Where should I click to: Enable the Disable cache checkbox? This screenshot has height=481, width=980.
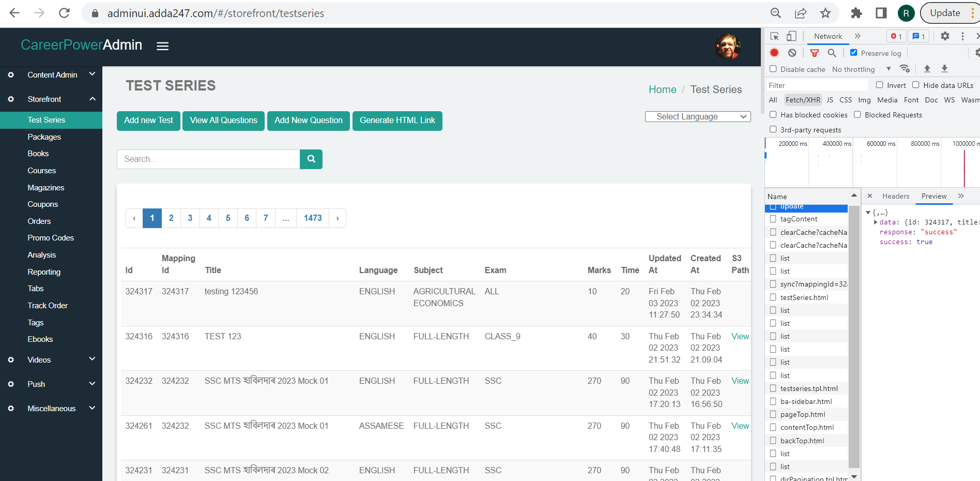pos(773,69)
